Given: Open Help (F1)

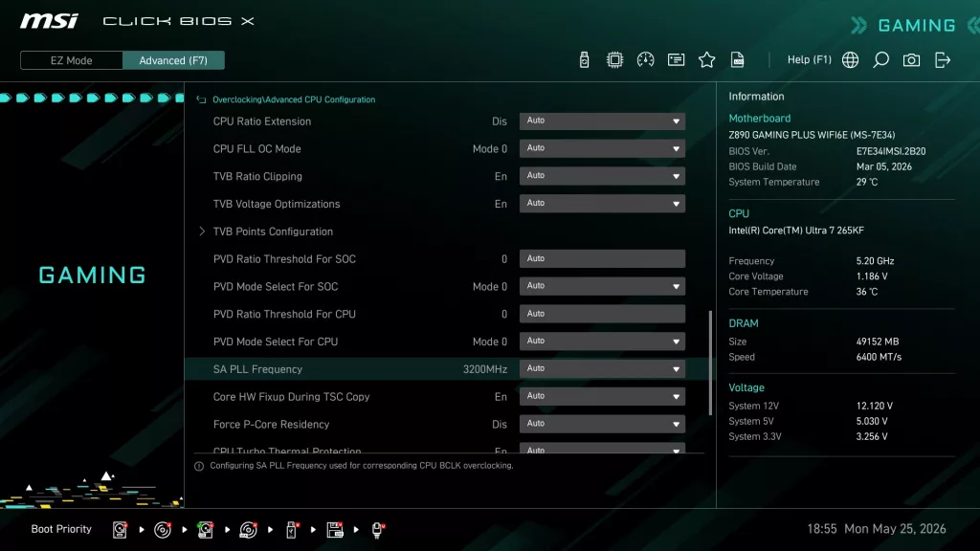Looking at the screenshot, I should [x=810, y=60].
